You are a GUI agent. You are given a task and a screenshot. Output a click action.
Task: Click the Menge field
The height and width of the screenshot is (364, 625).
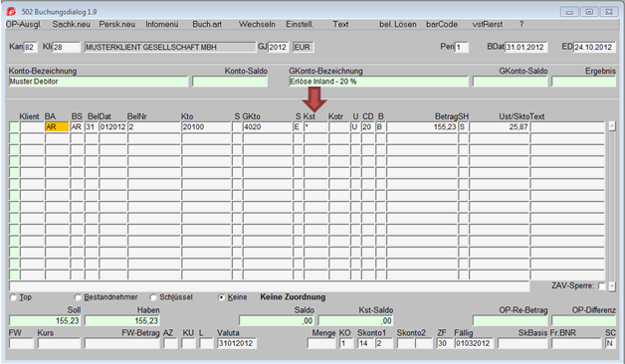321,343
